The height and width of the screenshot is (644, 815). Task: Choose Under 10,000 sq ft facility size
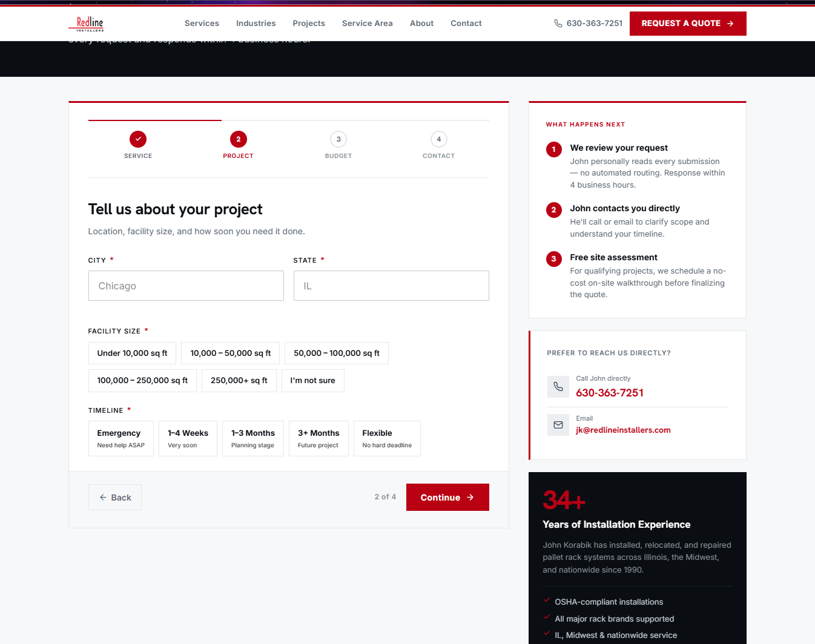[132, 353]
